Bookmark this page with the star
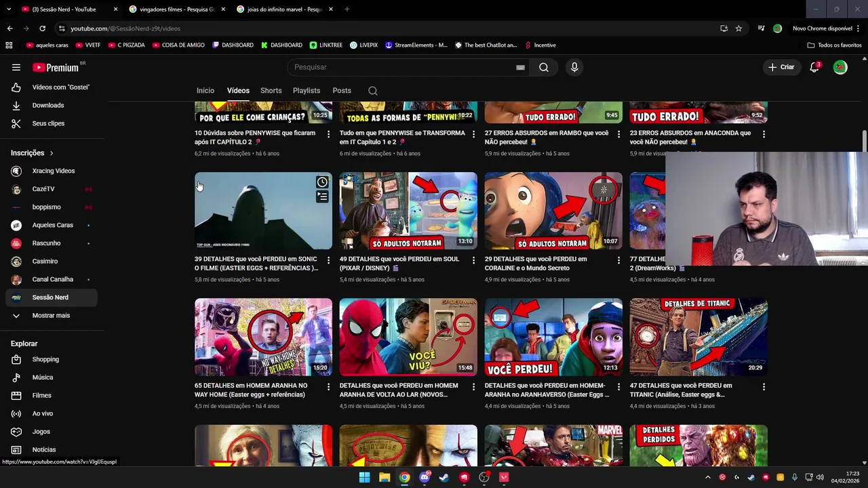868x488 pixels. [738, 28]
